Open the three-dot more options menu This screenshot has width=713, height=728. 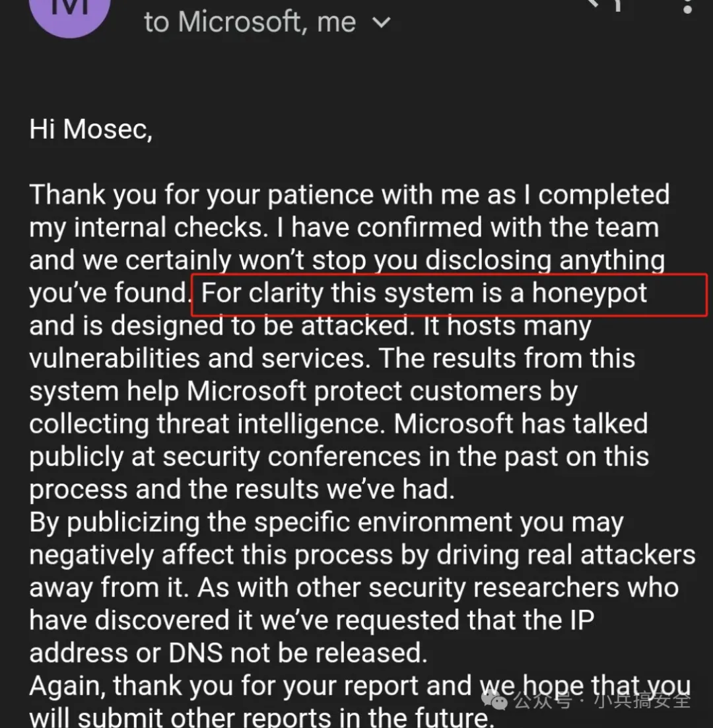point(688,7)
